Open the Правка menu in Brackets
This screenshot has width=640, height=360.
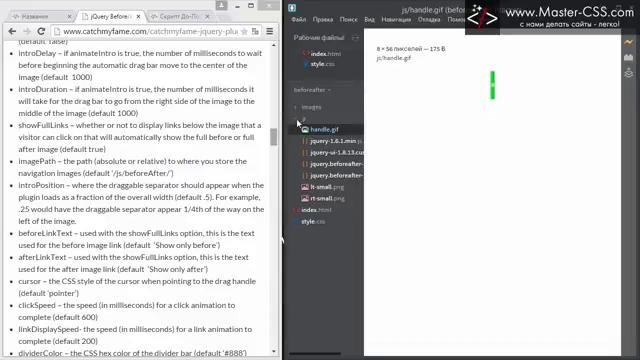pyautogui.click(x=323, y=20)
